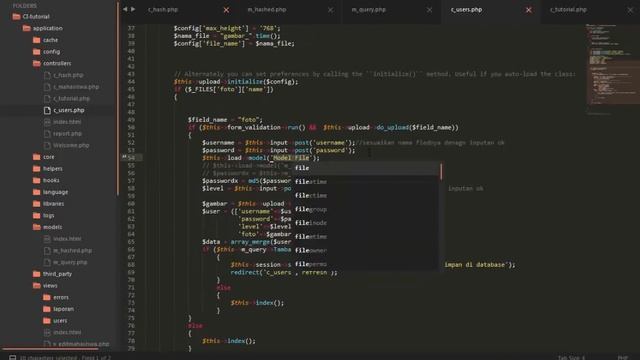
Task: Go to next tab with right arrow
Action: click(133, 9)
